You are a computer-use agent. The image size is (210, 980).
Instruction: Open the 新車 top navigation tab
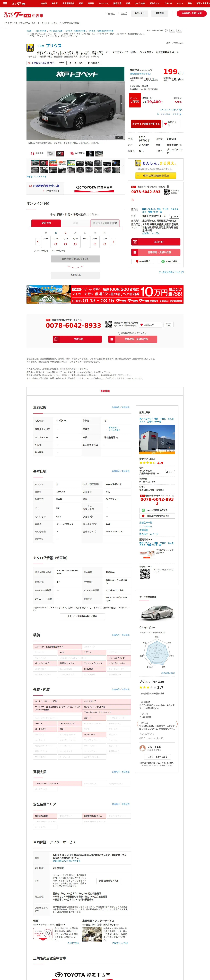(x=81, y=3)
